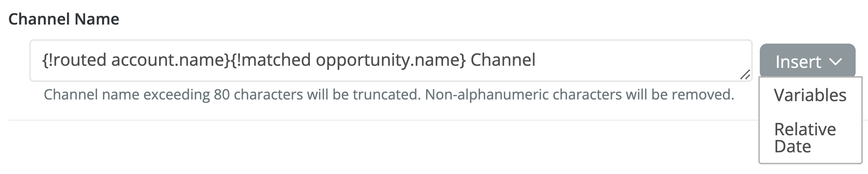Click the divider line below the helper text
The image size is (868, 174).
pyautogui.click(x=375, y=120)
